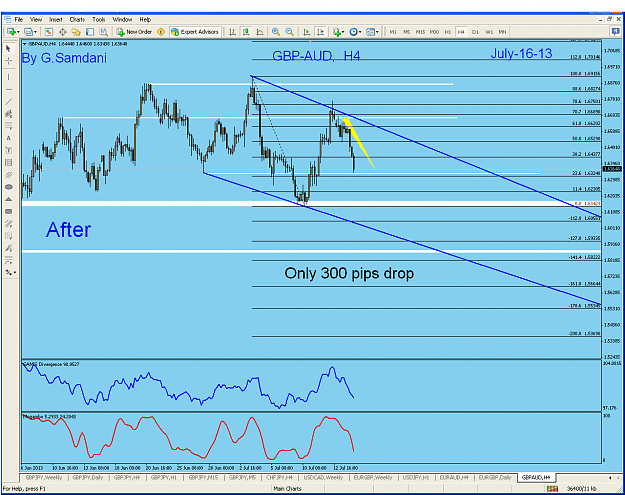
Task: Open the Insert menu
Action: point(55,20)
